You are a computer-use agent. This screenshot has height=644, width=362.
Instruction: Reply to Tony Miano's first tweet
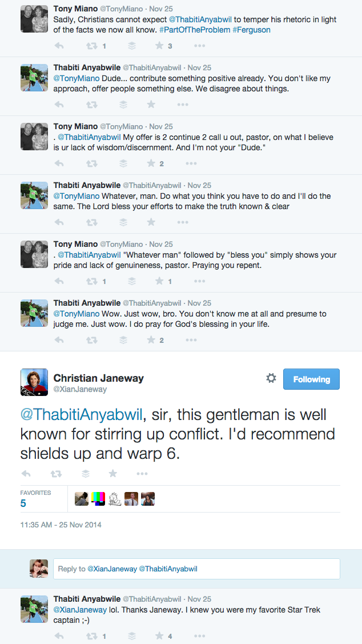[x=58, y=46]
